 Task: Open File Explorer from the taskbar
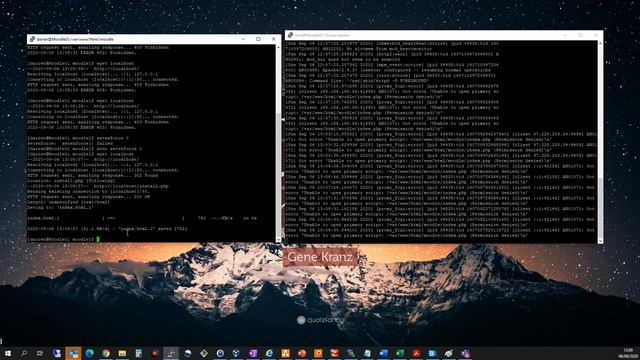(x=122, y=353)
